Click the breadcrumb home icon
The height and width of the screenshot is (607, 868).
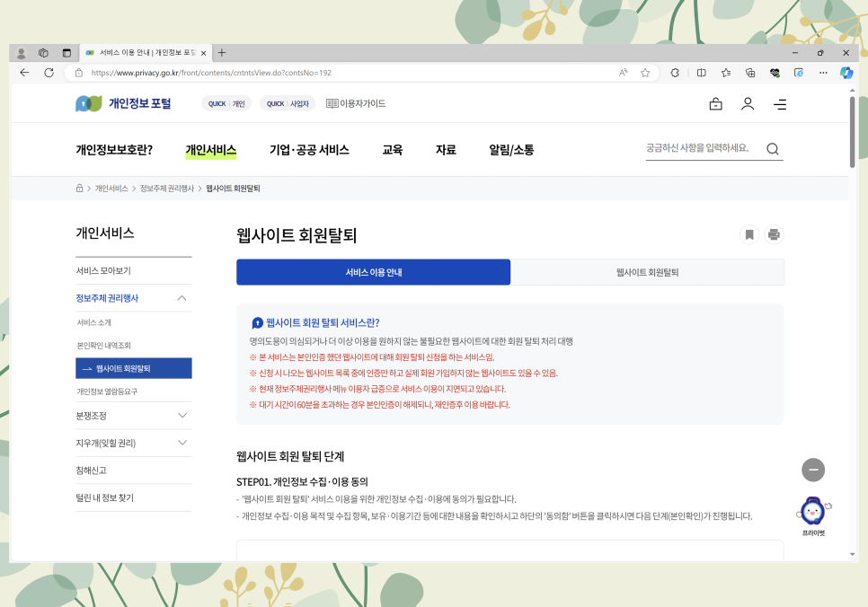coord(79,189)
